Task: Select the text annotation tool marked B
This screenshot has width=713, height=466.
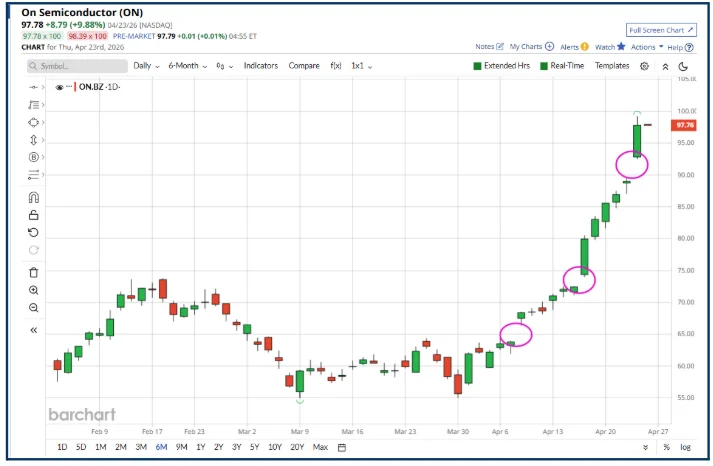Action: (x=34, y=157)
